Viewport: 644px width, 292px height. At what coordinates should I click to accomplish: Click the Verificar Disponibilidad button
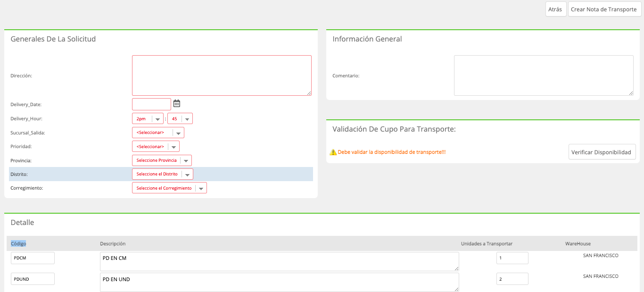(602, 152)
